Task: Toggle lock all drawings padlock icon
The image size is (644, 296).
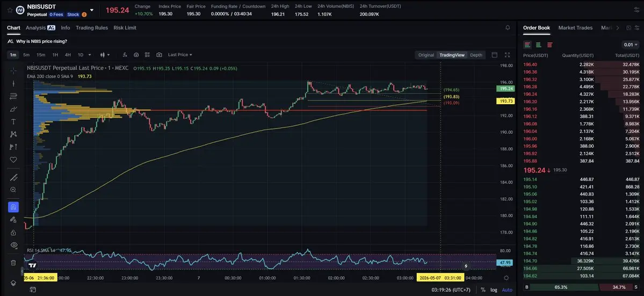Action: click(x=13, y=233)
